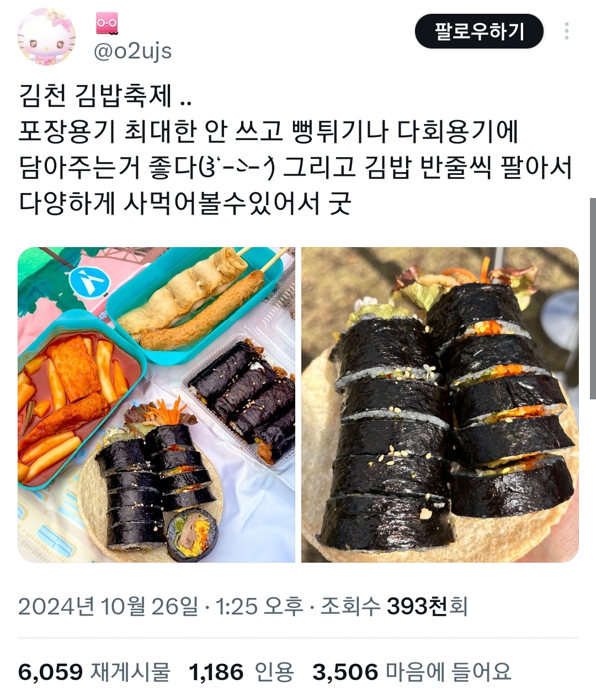Tap the 팔로우하기 follow button
This screenshot has height=700, width=596.
click(479, 31)
